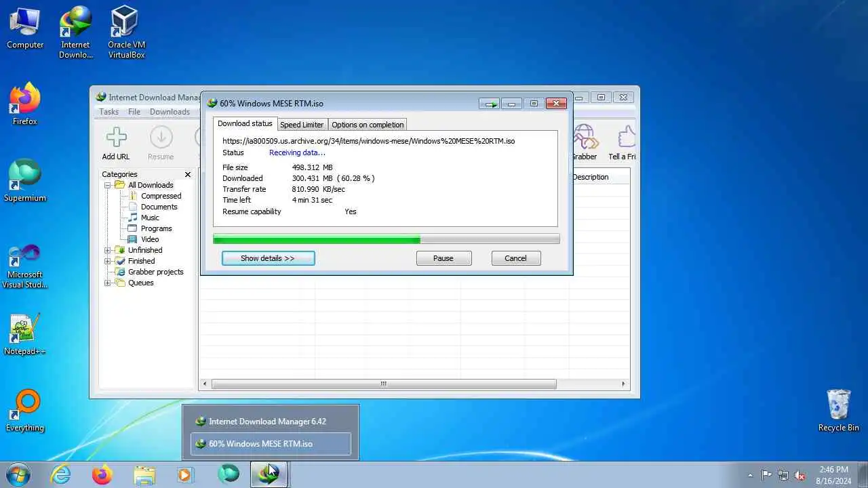Launch Firefox from the taskbar

click(x=102, y=474)
